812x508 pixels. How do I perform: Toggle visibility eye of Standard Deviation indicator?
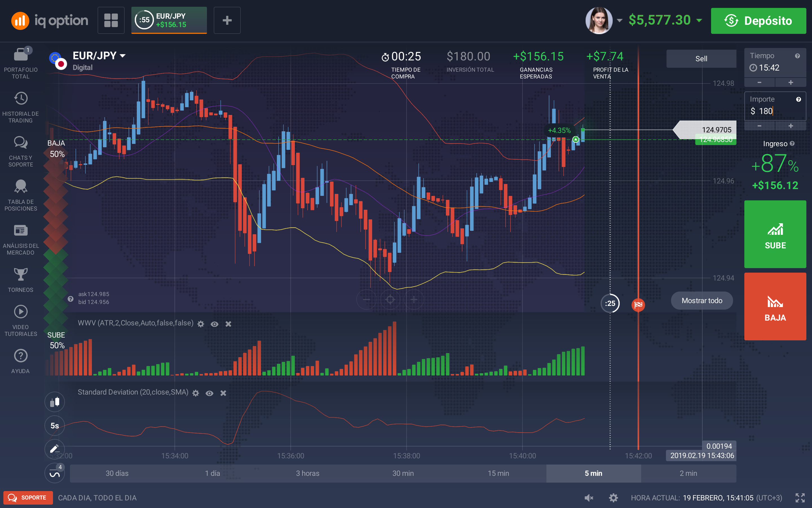(209, 393)
